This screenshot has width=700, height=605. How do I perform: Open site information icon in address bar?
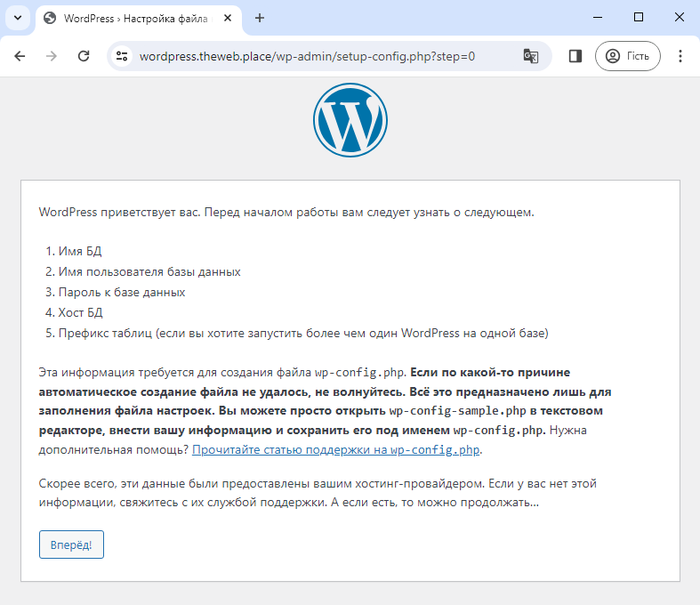[121, 56]
